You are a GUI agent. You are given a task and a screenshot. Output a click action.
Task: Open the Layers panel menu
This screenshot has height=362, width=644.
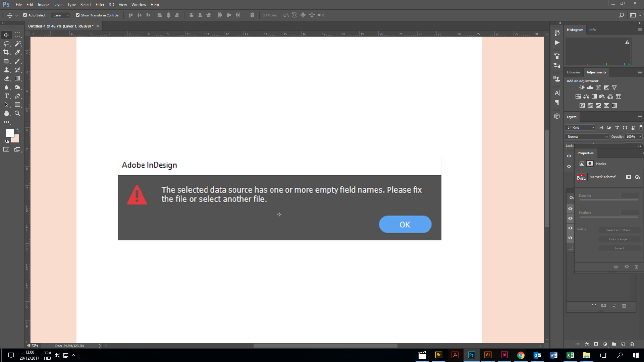coord(640,117)
